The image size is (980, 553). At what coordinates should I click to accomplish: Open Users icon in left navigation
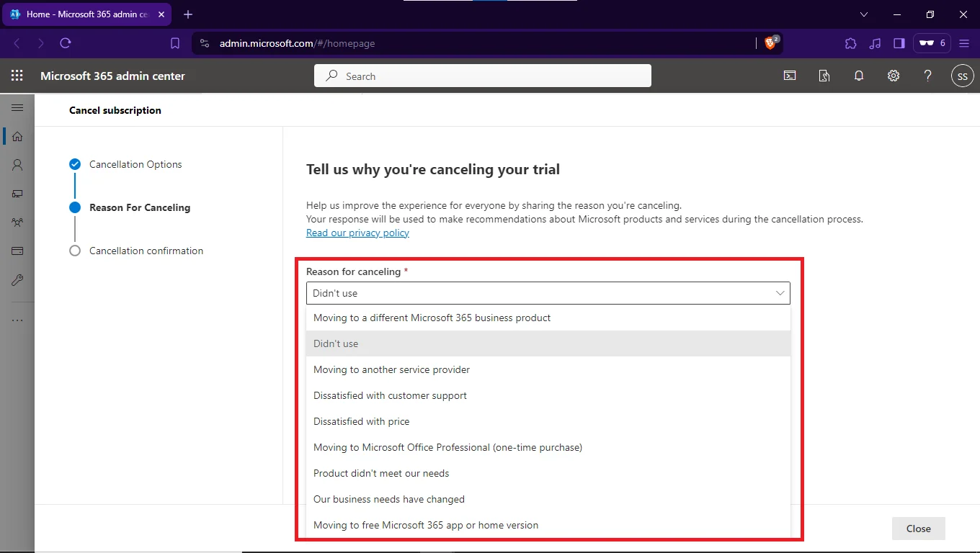17,165
